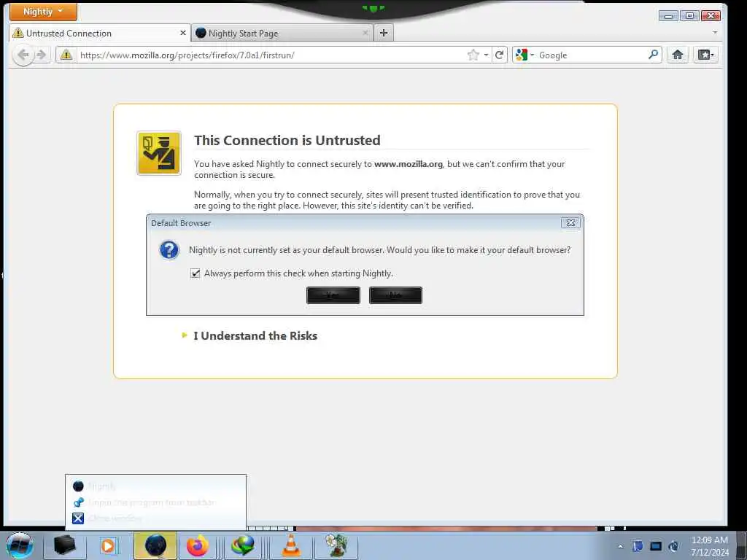Click the Google search input box
Image resolution: width=747 pixels, height=560 pixels.
pos(592,55)
